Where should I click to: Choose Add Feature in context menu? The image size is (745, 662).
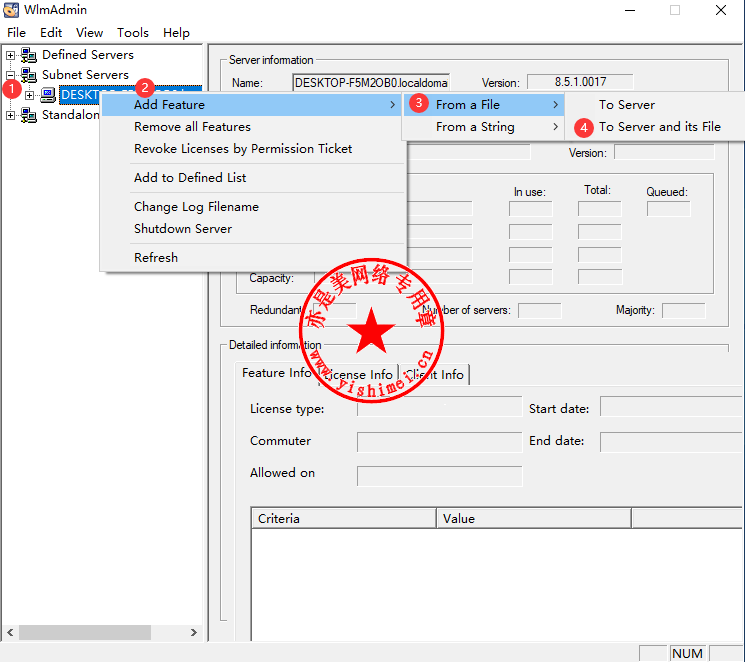point(253,105)
